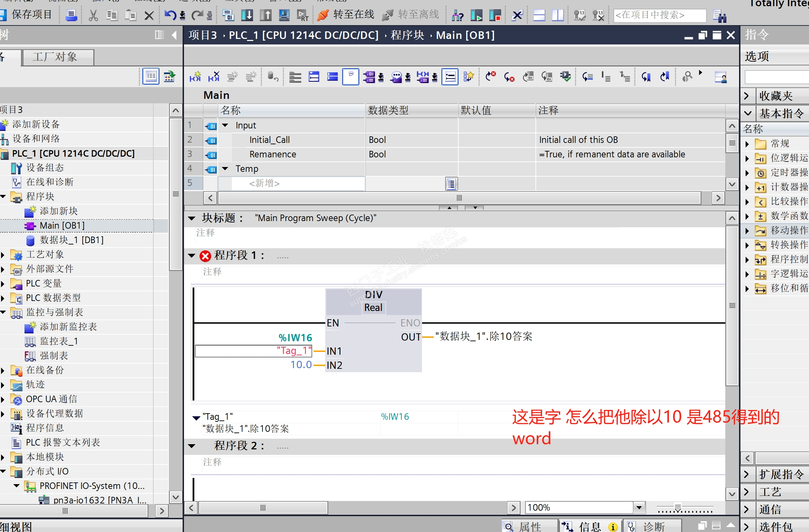
Task: Click the print icon in toolbar
Action: 71,15
